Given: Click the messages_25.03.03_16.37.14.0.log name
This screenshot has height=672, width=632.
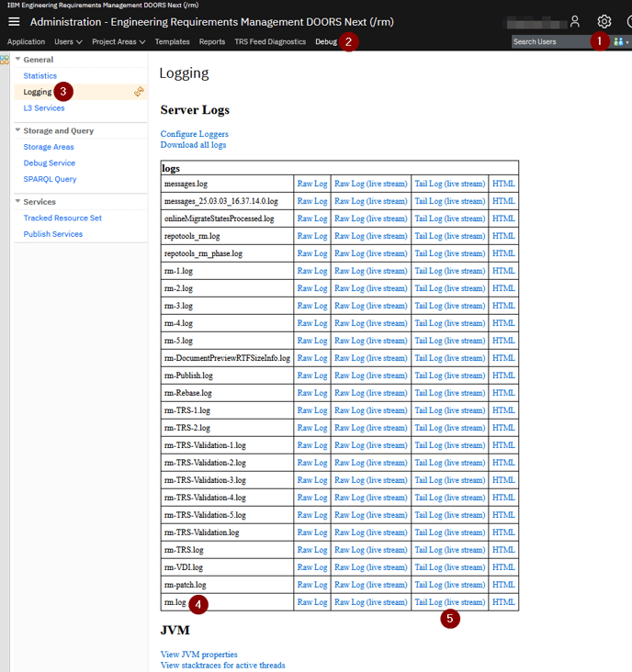Looking at the screenshot, I should click(220, 201).
